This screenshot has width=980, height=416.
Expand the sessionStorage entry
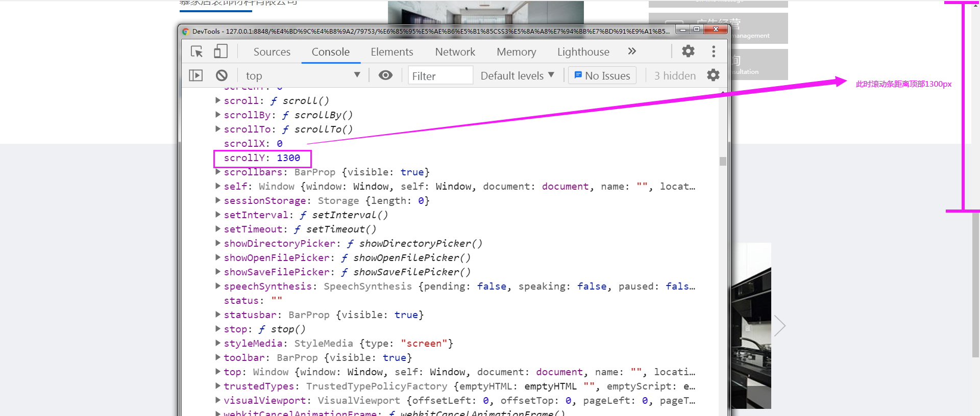tap(218, 200)
